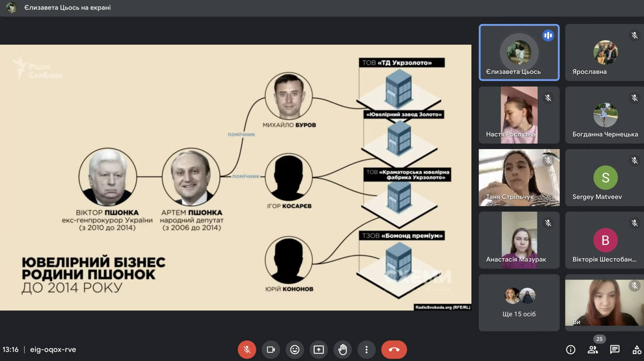
Task: Open the Activities panel
Action: pos(637,350)
